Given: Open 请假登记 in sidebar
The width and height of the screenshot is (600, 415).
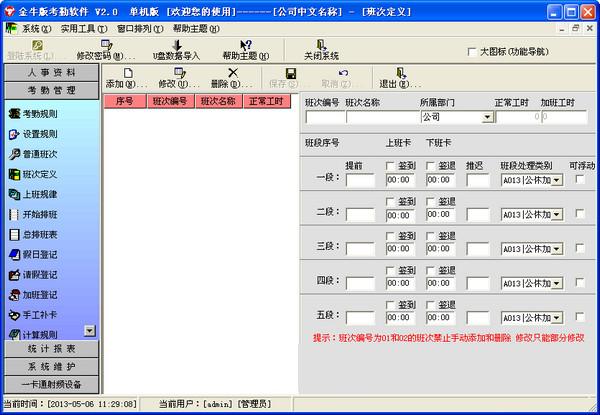Looking at the screenshot, I should click(x=33, y=275).
